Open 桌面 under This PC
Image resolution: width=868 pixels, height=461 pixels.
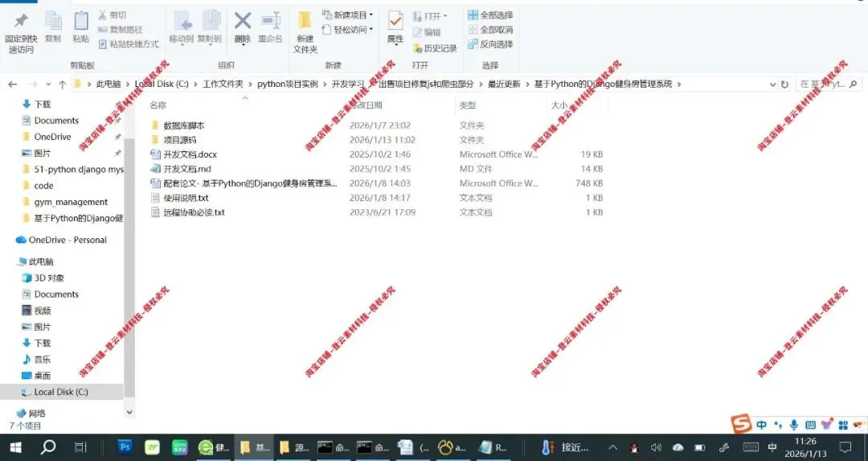43,375
